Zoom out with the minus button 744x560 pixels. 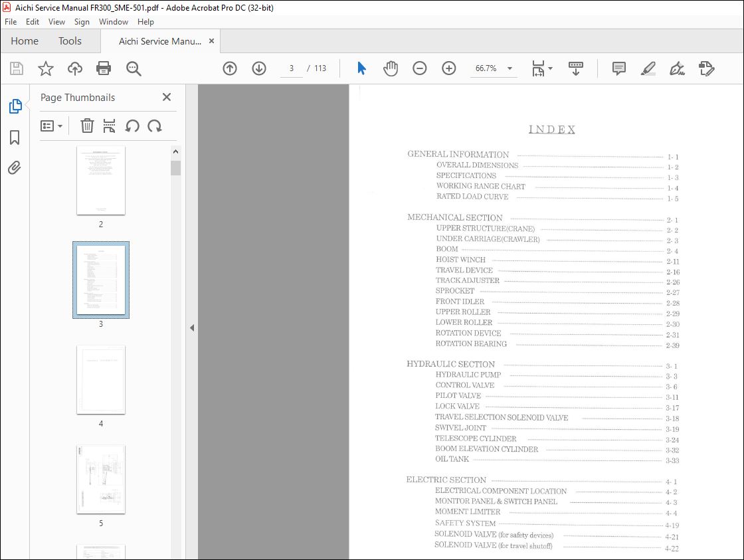(x=419, y=68)
